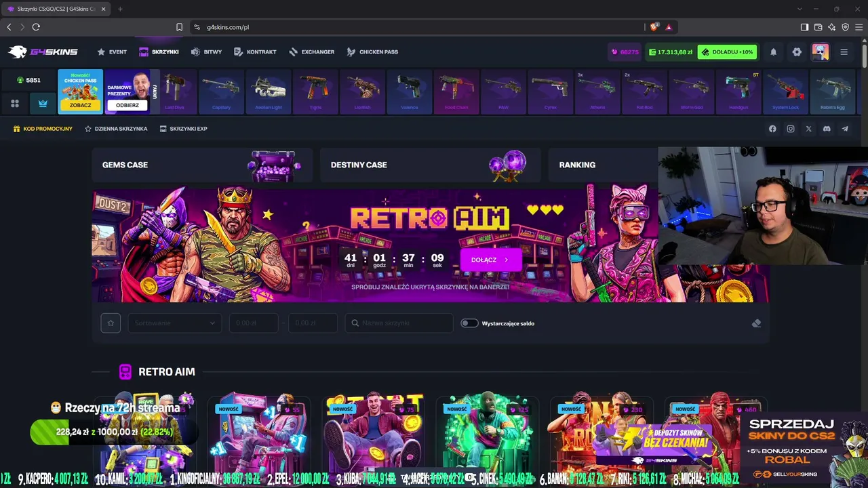Screen dimensions: 868x488
Task: Click the browser address bar URL
Action: tap(227, 27)
